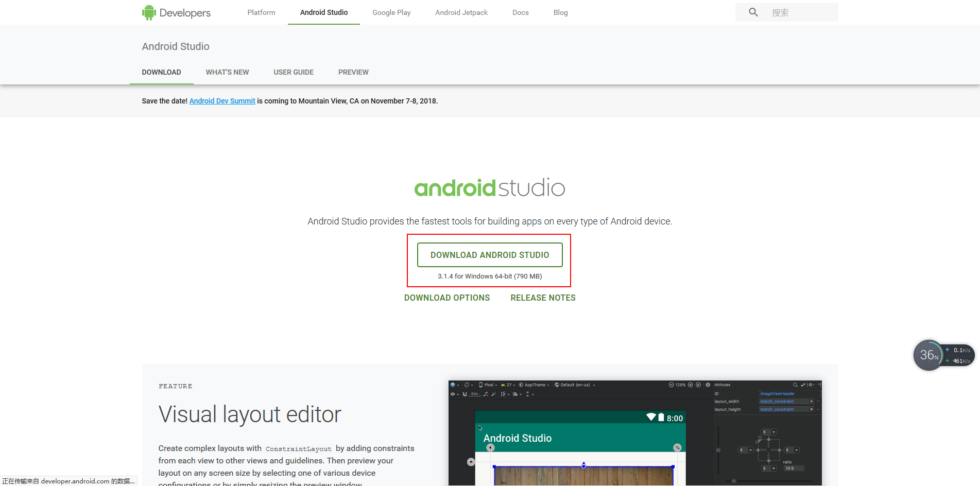This screenshot has height=486, width=980.
Task: Open DOWNLOAD OPTIONS link
Action: pos(447,298)
